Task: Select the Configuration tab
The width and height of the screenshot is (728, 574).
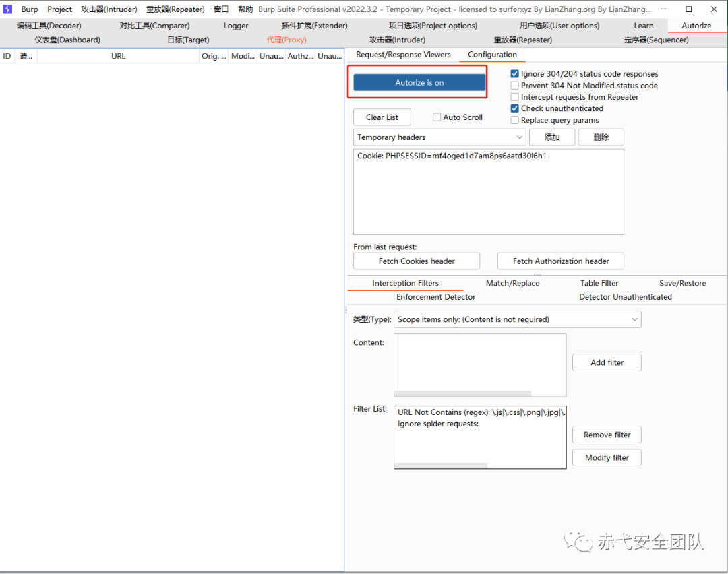Action: point(492,55)
